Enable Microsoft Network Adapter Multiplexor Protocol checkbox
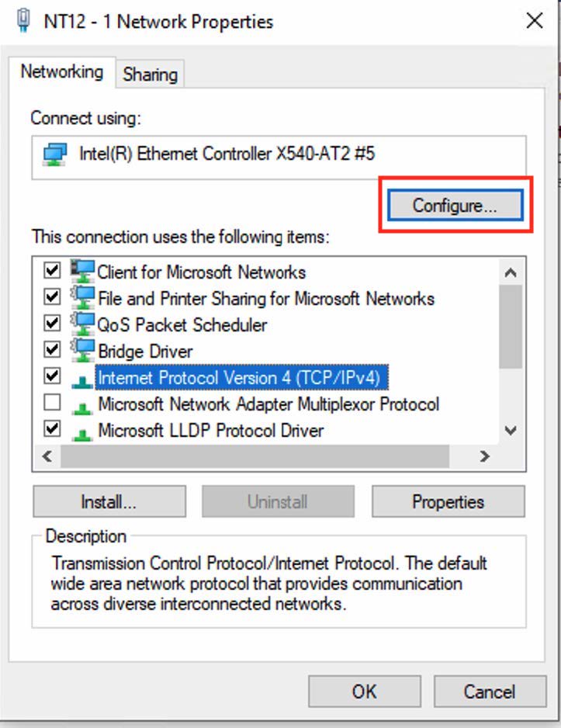561x728 pixels. pyautogui.click(x=52, y=404)
